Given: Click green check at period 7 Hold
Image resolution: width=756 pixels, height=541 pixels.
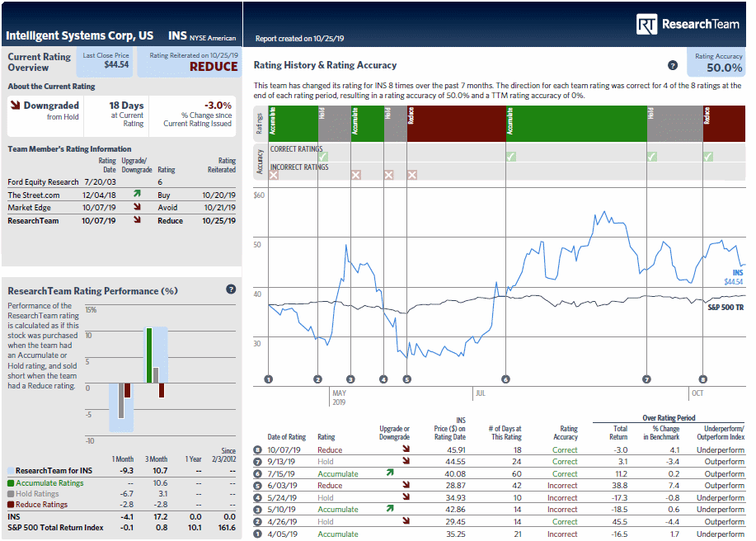Looking at the screenshot, I should coord(652,157).
